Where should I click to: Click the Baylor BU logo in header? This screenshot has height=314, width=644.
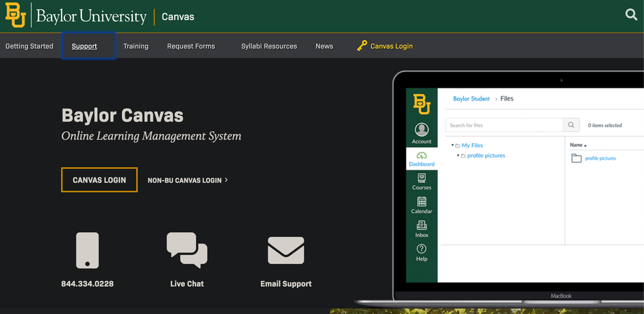pos(15,15)
